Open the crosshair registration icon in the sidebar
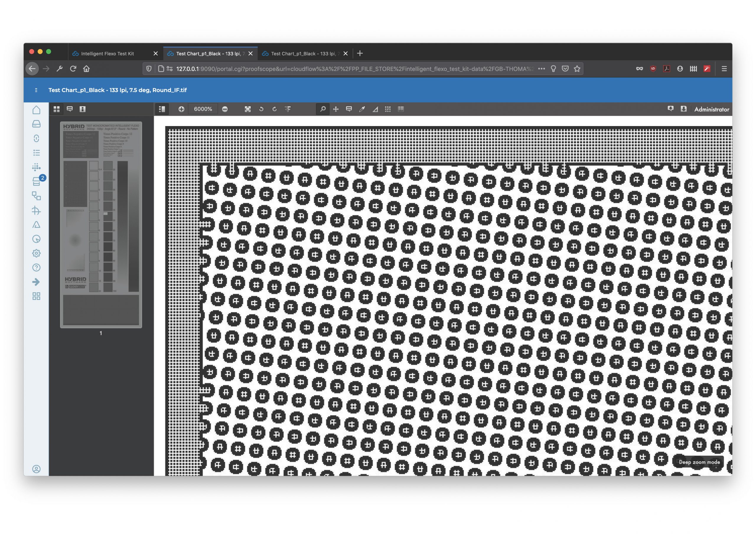The height and width of the screenshot is (534, 756). click(36, 210)
